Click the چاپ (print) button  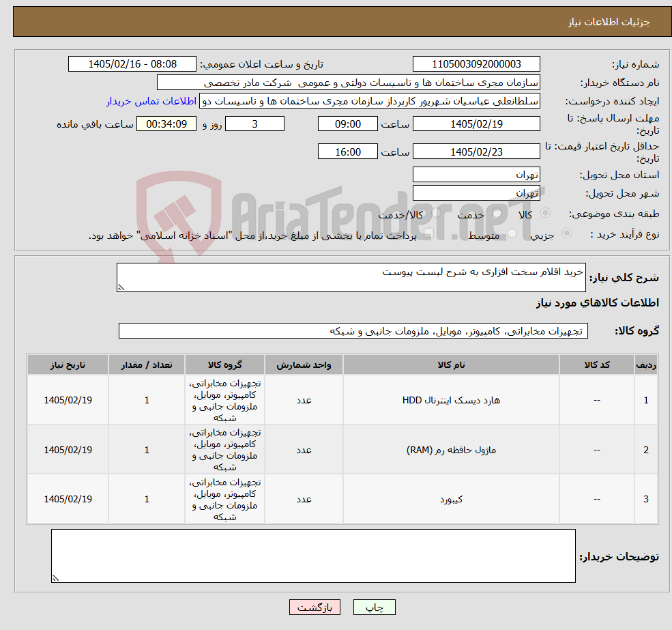point(374,607)
